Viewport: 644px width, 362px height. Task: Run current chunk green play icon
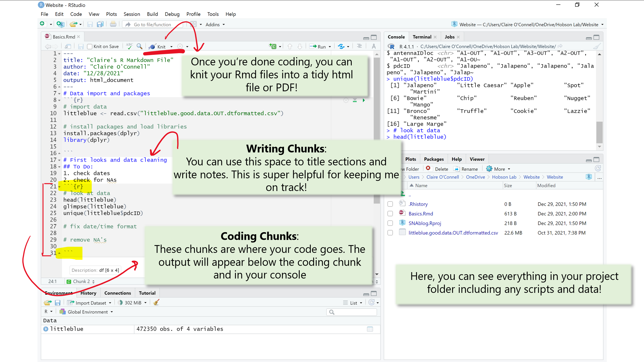(x=364, y=100)
